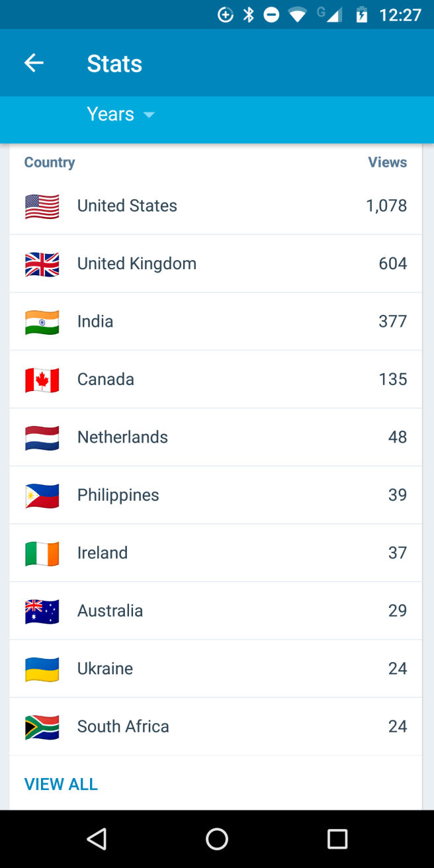Tap the Country column header
The width and height of the screenshot is (434, 868).
coord(50,163)
